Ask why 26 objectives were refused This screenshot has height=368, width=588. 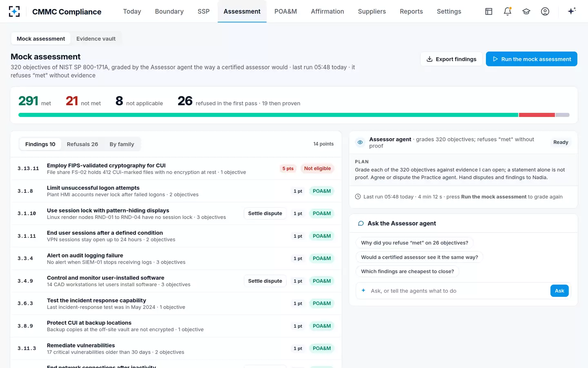(x=414, y=243)
